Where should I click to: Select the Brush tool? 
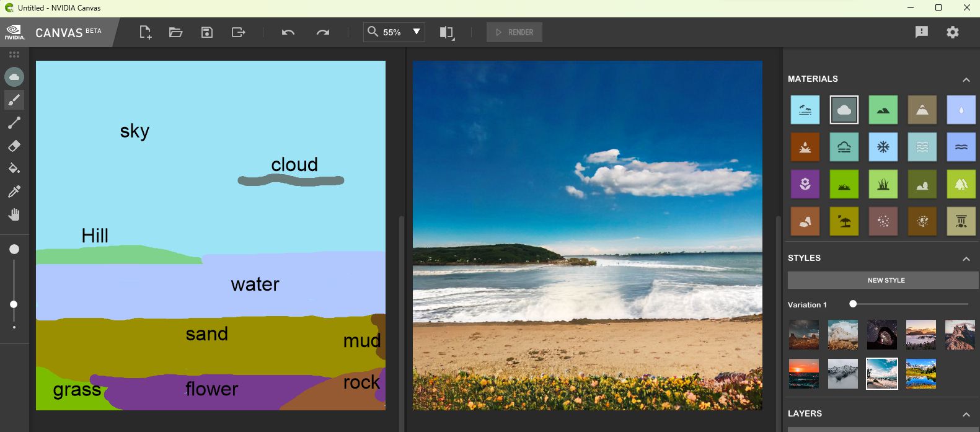14,100
